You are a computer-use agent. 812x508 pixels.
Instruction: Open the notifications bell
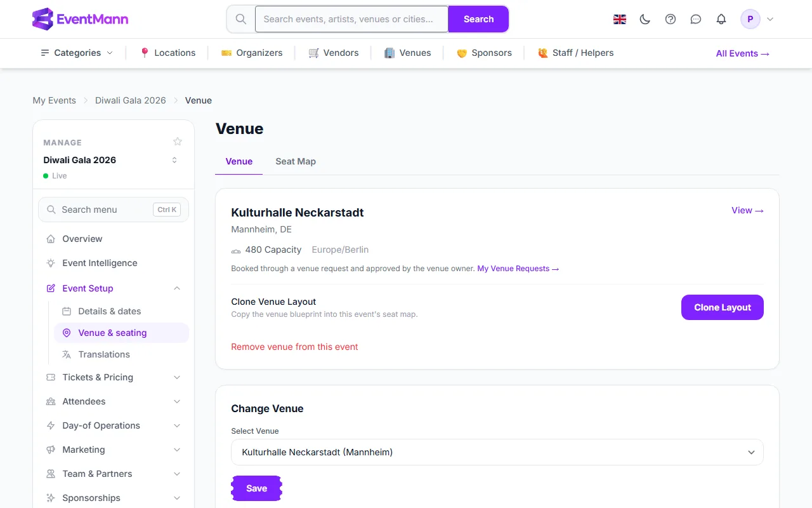[x=721, y=19]
